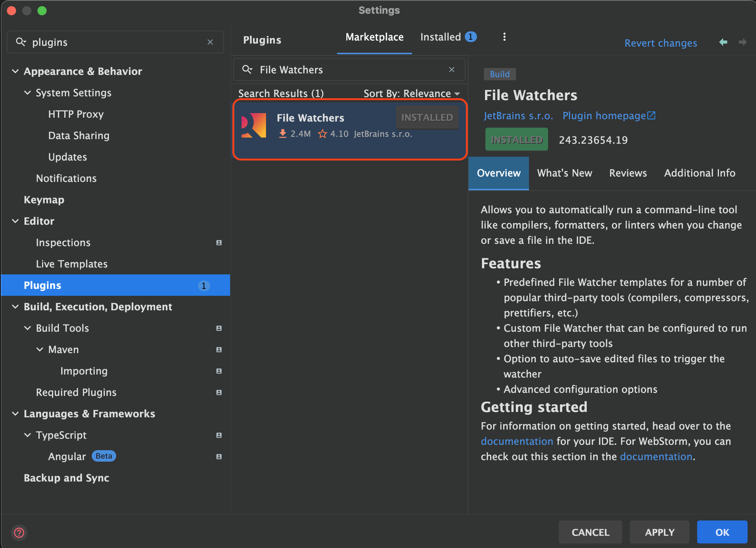Open the What's New tab
The width and height of the screenshot is (756, 548).
point(564,173)
